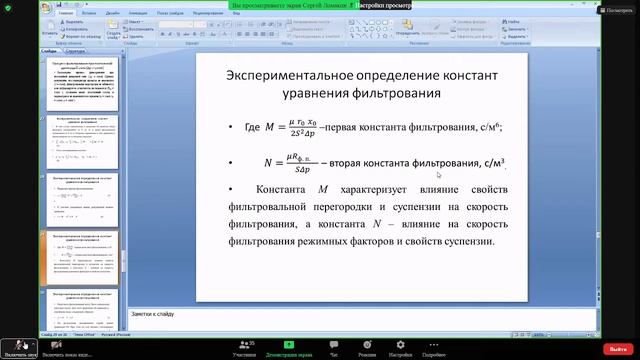Unmute microphone via Включить звук button
This screenshot has width=640, height=360.
pos(18,348)
